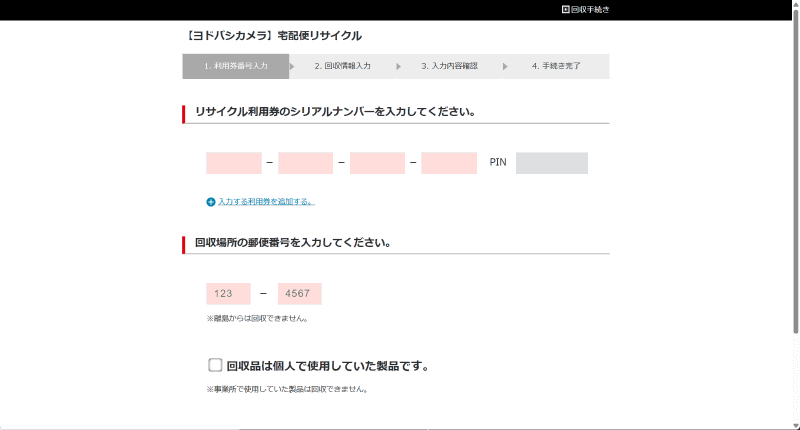The image size is (800, 430).
Task: Click the 【ヨドバシカメラ】宅配便リサイクル title
Action: [273, 36]
